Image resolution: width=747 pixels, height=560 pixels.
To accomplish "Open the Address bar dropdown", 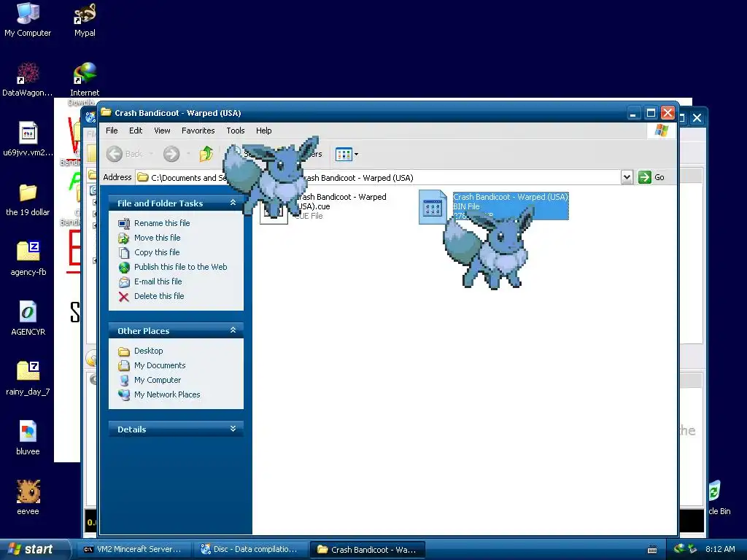I will pos(627,177).
